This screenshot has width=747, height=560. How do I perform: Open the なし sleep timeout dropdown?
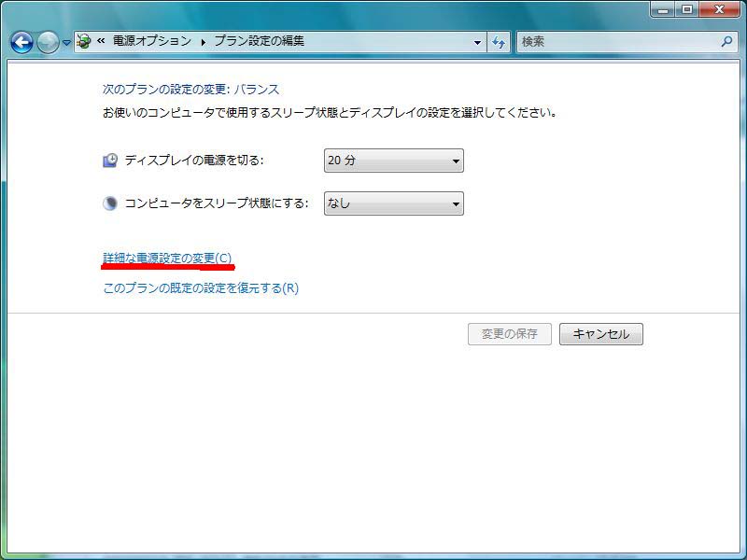(x=393, y=203)
